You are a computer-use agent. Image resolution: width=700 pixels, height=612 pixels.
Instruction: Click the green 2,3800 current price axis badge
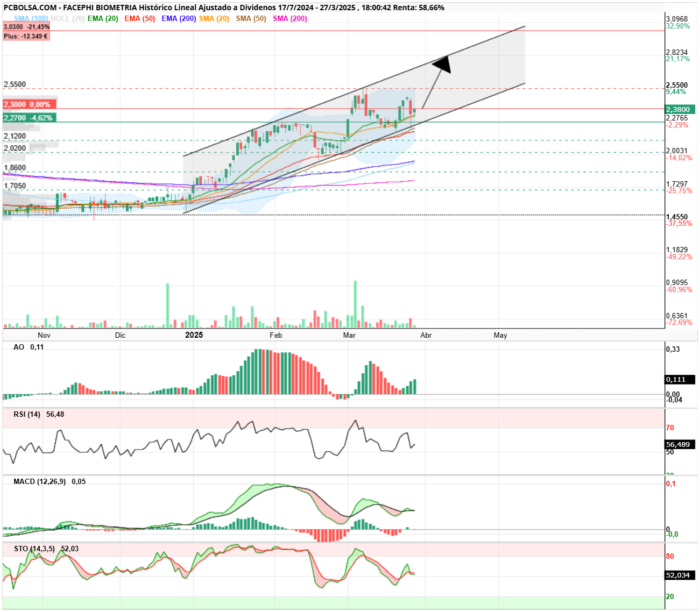click(x=680, y=109)
